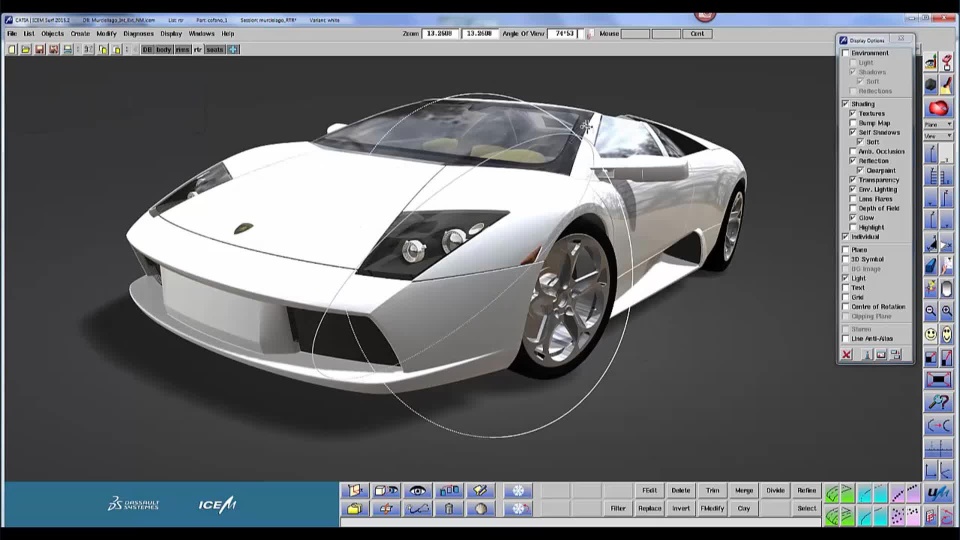This screenshot has width=960, height=540.
Task: Expand the View dropdown in right toolbar
Action: (x=938, y=135)
